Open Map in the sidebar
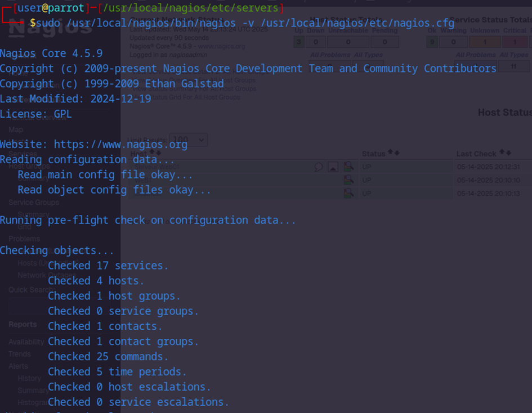This screenshot has height=413, width=532. [x=16, y=130]
